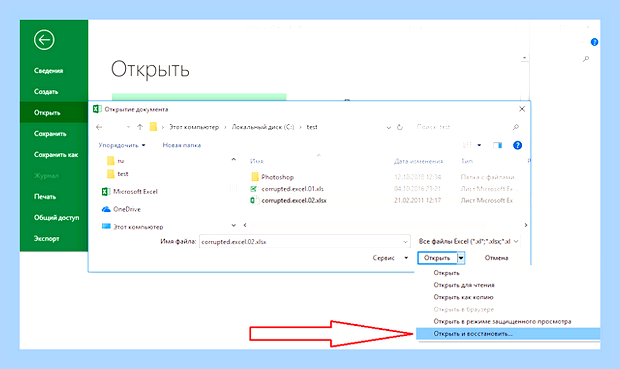Expand the address bar history dropdown
The width and height of the screenshot is (620, 369).
tap(389, 127)
